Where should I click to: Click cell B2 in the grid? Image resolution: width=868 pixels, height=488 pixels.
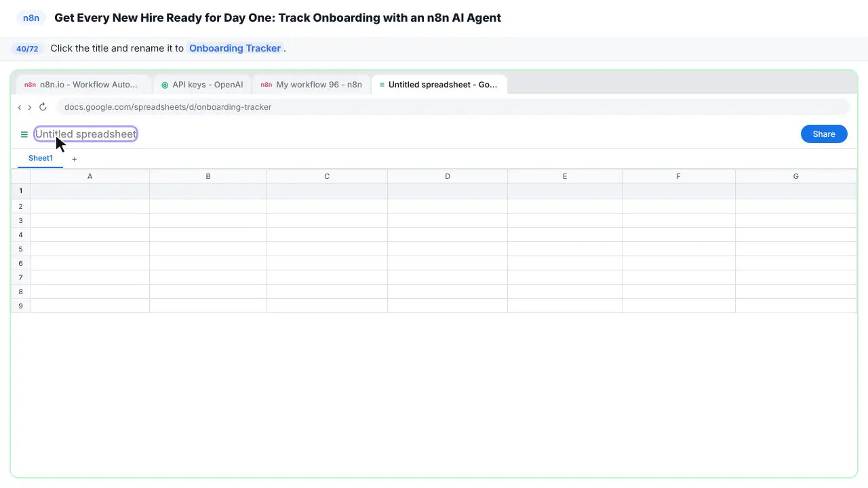point(208,206)
